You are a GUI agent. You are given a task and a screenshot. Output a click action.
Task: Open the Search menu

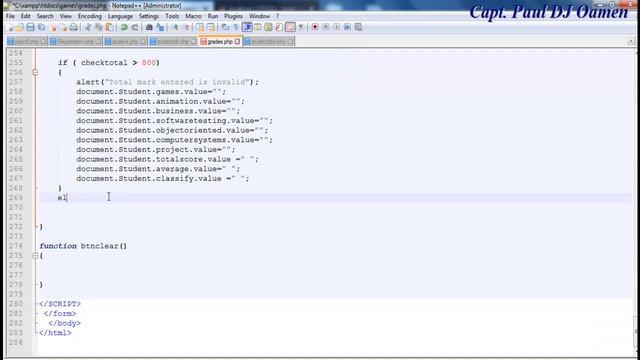point(45,16)
